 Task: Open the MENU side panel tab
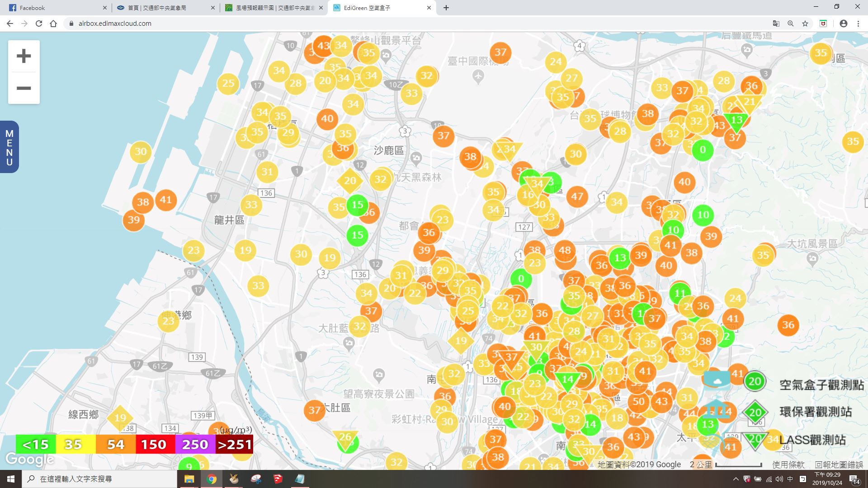(9, 147)
